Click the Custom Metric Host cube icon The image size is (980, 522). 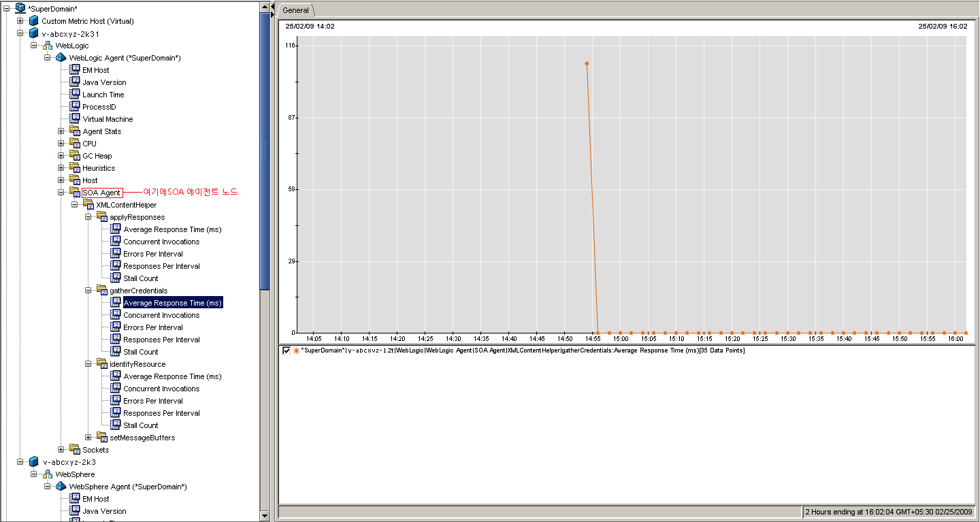33,21
